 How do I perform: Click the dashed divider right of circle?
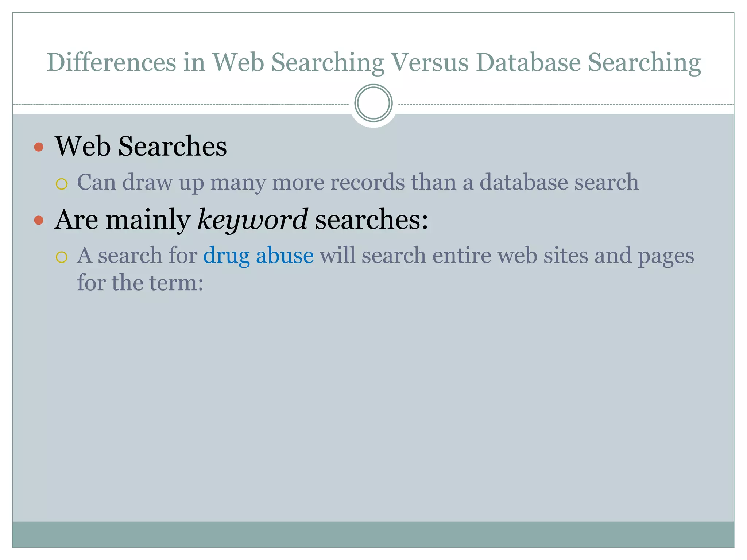tap(565, 104)
